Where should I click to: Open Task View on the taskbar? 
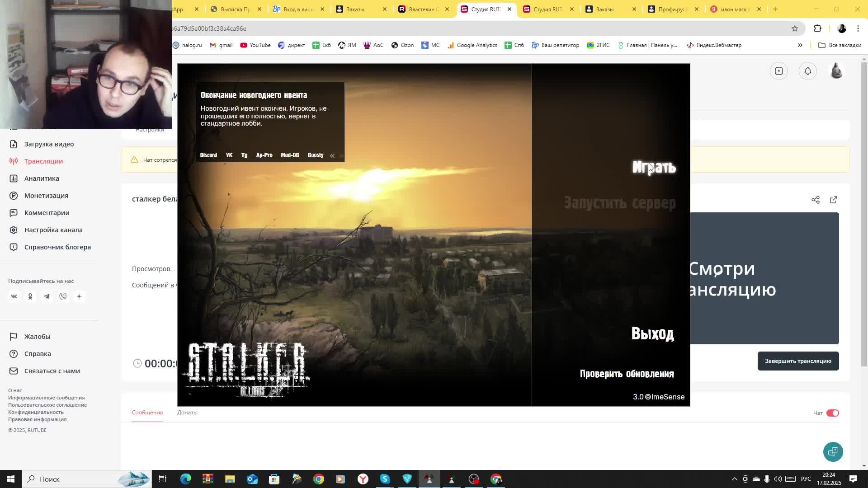pos(163,479)
